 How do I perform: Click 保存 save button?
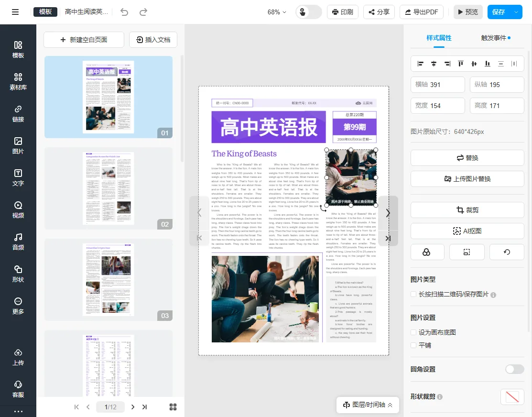[x=499, y=12]
